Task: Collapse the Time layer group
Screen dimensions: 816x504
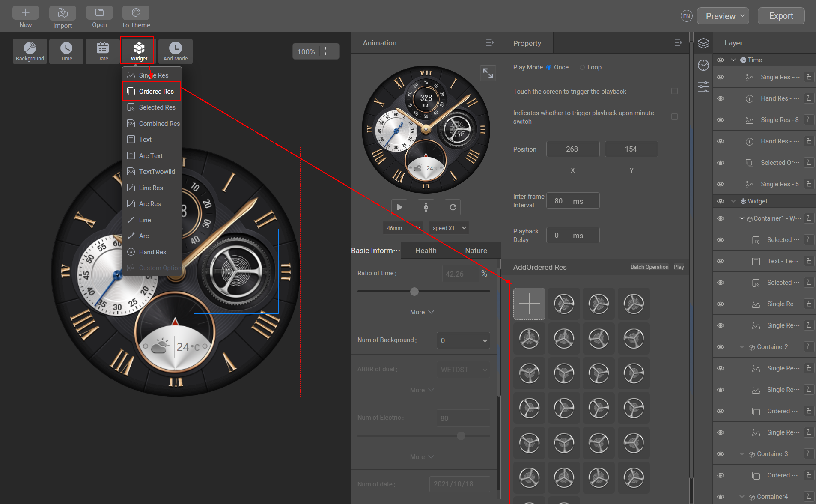Action: pyautogui.click(x=733, y=60)
